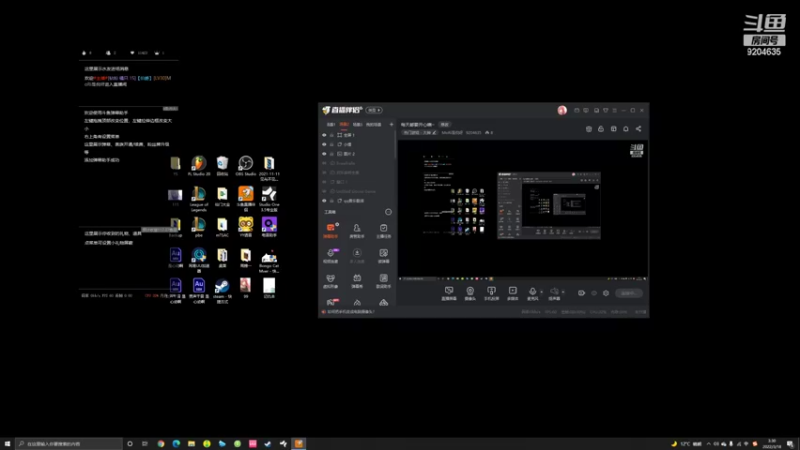Lock the qq音乐歌词 source
This screenshot has width=800, height=450.
tap(332, 201)
